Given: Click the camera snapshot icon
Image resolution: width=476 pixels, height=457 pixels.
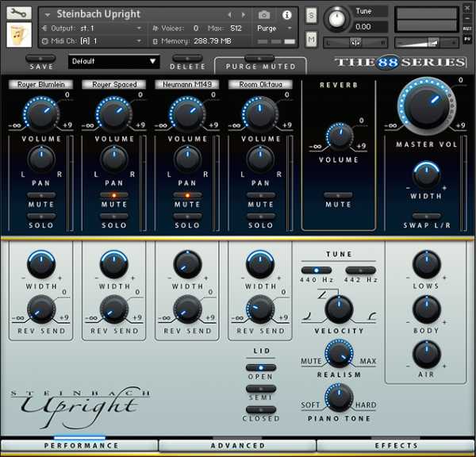Looking at the screenshot, I should coord(264,14).
